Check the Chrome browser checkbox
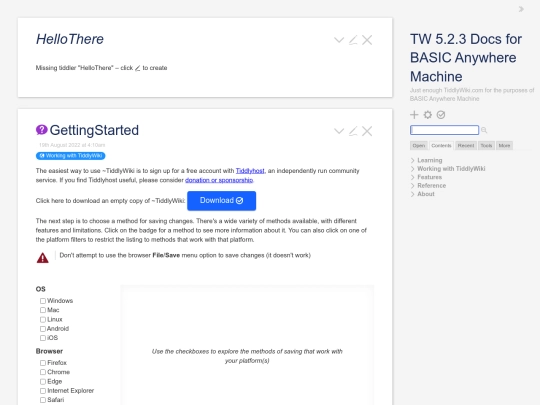Image resolution: width=540 pixels, height=405 pixels. 43,372
